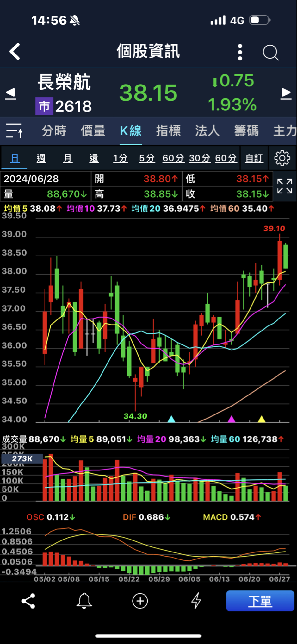Tap the 均價60 35.40 label
Viewport: 297px width, 644px height.
pos(242,209)
